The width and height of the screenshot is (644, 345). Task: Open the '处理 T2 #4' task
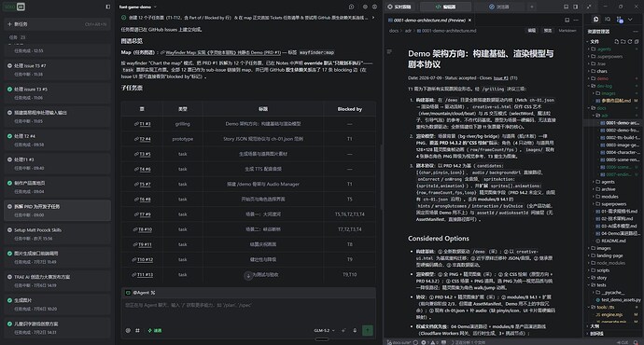(x=57, y=140)
